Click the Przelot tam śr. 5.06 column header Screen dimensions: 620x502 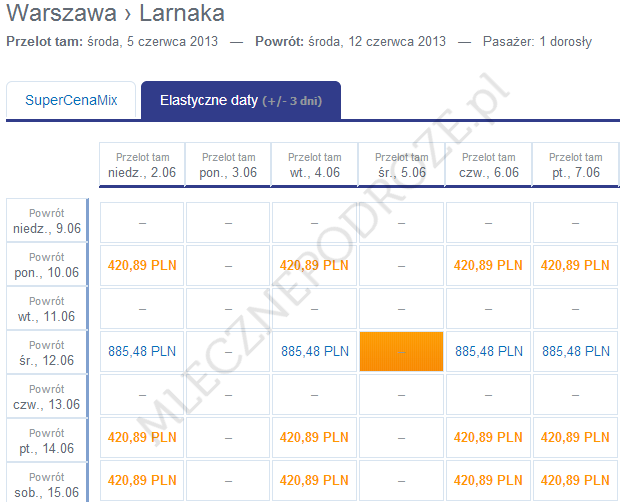pyautogui.click(x=401, y=165)
